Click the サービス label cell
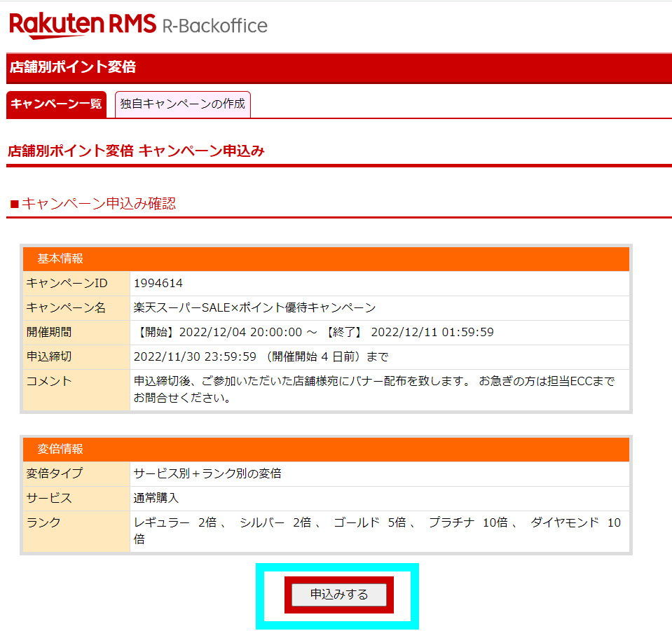The height and width of the screenshot is (631, 672). click(x=76, y=498)
